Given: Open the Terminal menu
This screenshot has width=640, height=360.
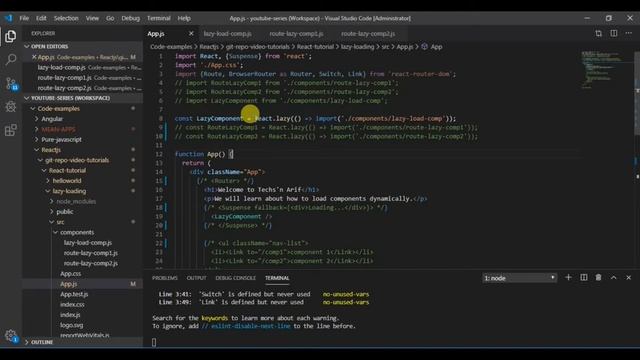Looking at the screenshot, I should 159,18.
